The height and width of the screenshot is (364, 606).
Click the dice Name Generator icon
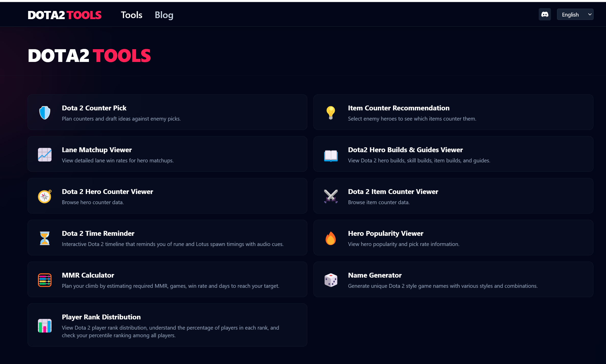click(331, 280)
